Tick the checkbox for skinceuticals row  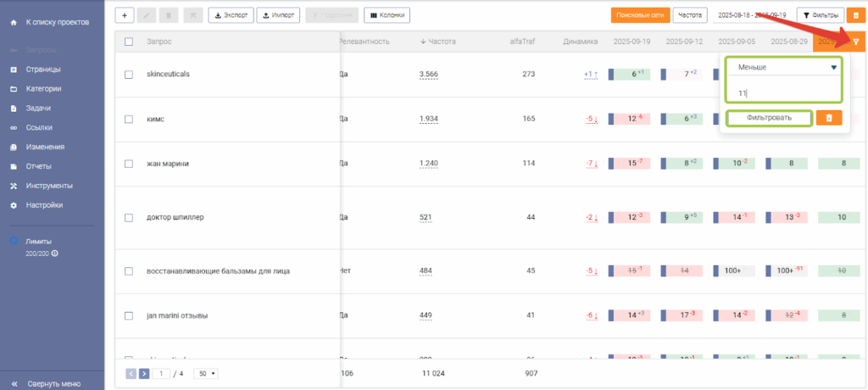click(129, 75)
